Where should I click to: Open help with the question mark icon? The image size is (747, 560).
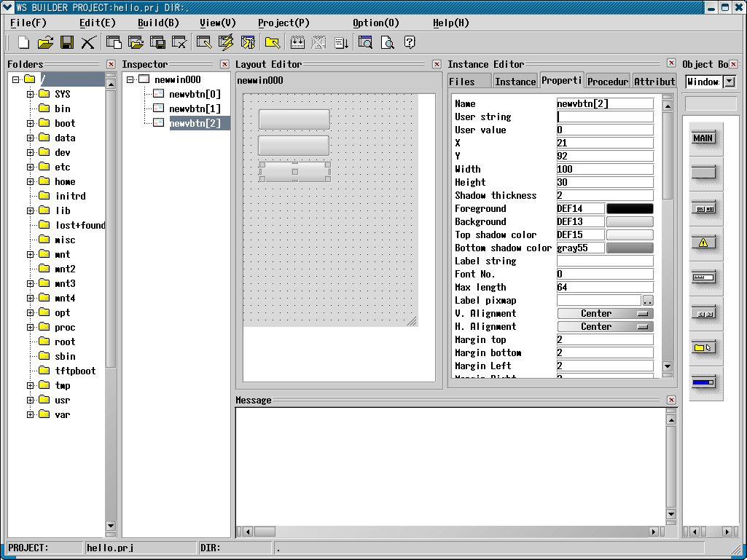(410, 42)
